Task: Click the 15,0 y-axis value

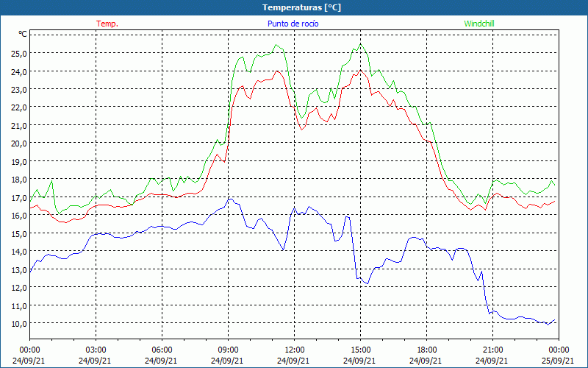Action: (18, 234)
